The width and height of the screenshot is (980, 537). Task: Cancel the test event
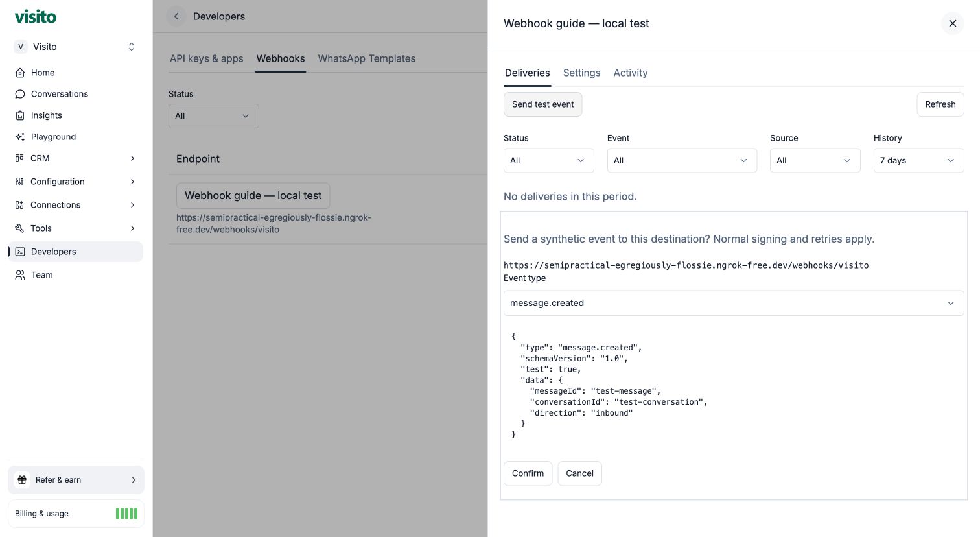pyautogui.click(x=580, y=473)
